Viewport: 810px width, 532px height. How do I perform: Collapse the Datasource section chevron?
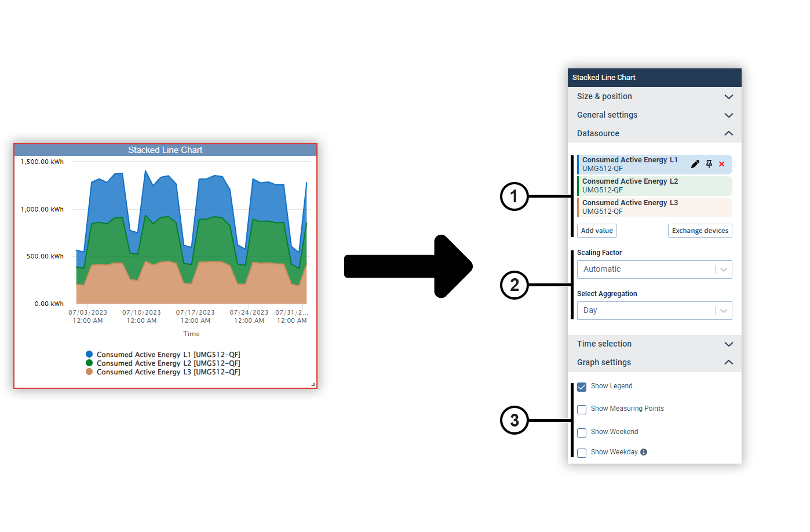728,133
